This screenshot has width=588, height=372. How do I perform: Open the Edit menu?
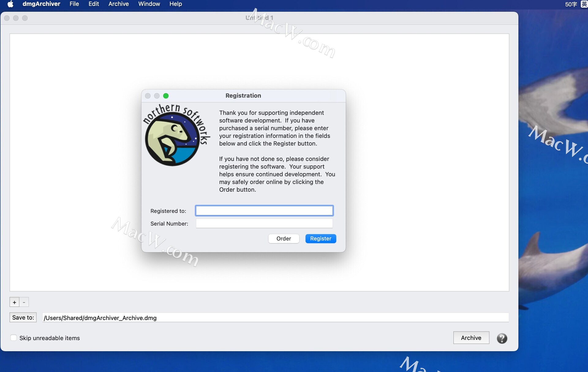coord(94,4)
